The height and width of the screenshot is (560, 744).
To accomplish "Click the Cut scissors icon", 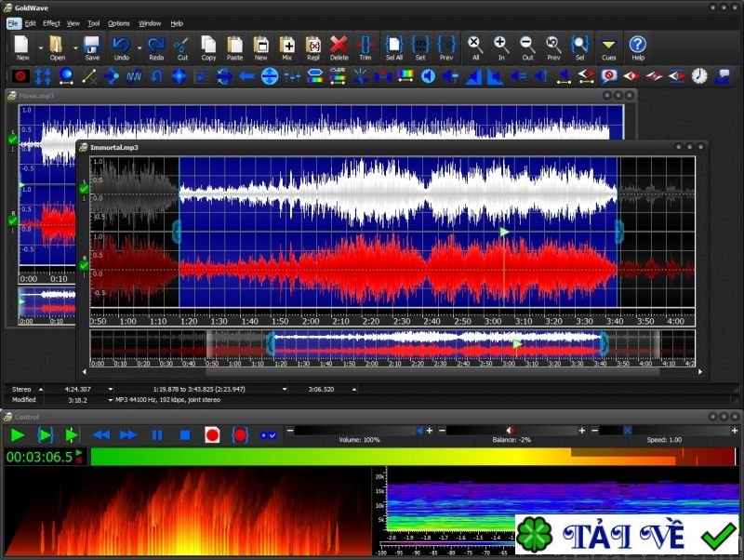I will (x=182, y=47).
